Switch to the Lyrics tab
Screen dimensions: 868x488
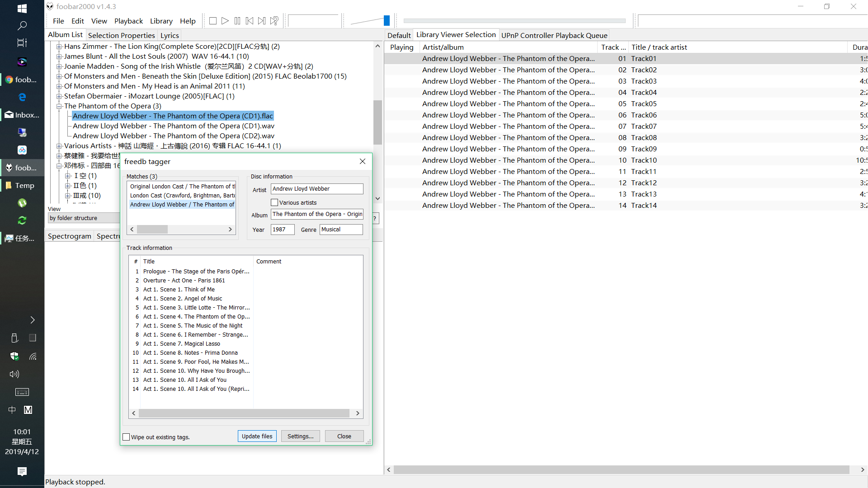pyautogui.click(x=170, y=35)
